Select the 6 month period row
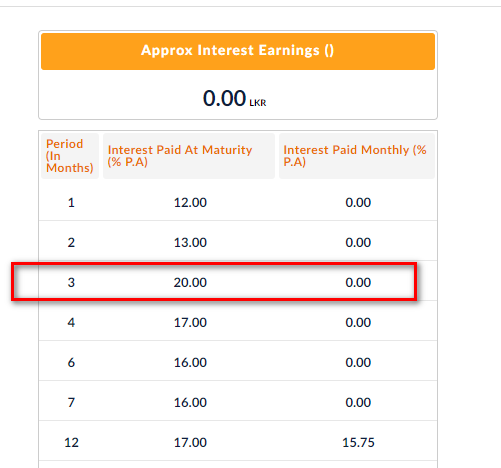 (x=238, y=362)
